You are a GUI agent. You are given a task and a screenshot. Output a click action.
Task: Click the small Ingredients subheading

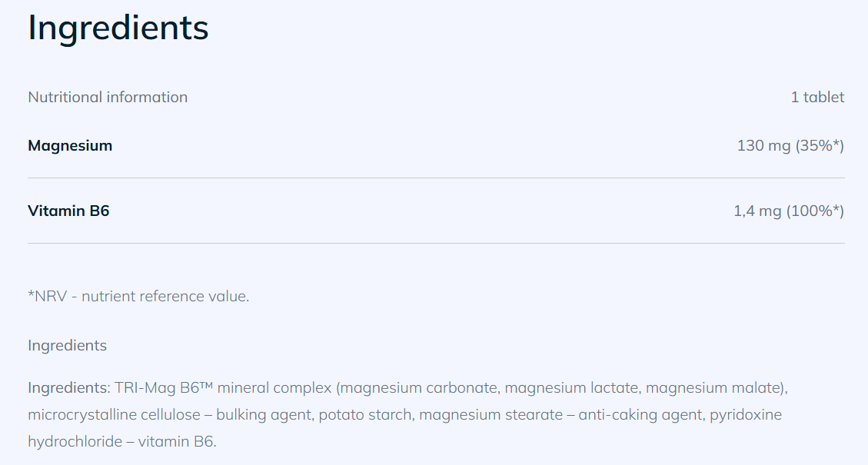(68, 345)
